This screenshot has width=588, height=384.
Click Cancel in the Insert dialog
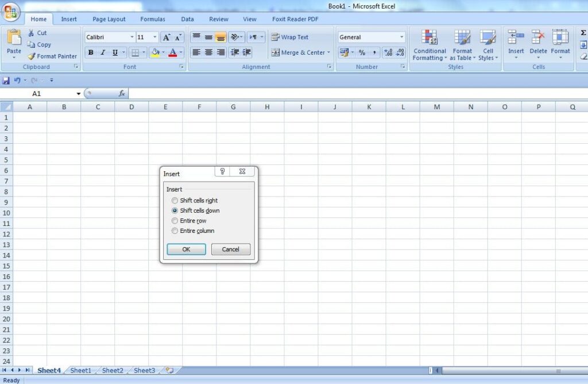231,249
